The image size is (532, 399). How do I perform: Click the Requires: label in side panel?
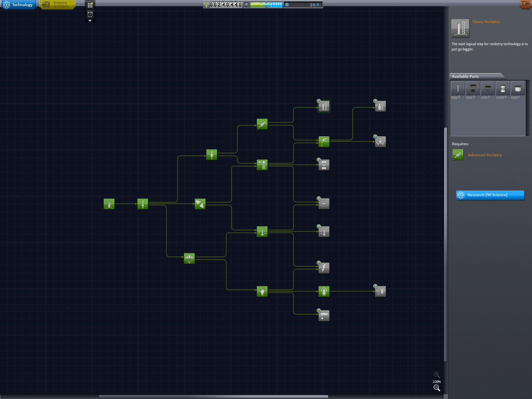coord(460,144)
